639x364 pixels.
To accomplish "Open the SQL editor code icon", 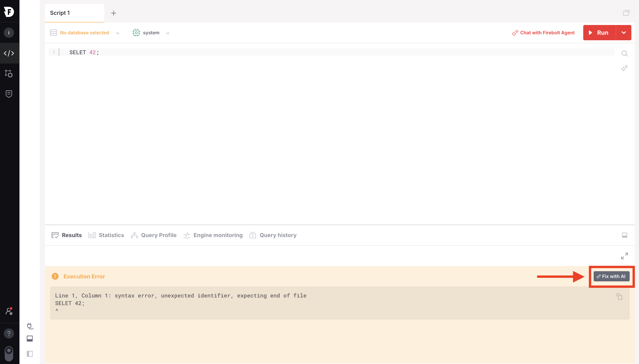I will (9, 53).
